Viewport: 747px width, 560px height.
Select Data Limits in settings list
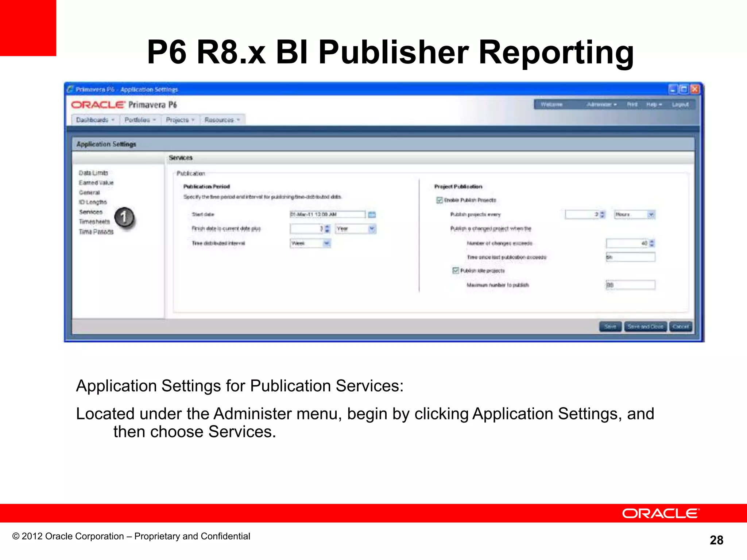pyautogui.click(x=93, y=173)
